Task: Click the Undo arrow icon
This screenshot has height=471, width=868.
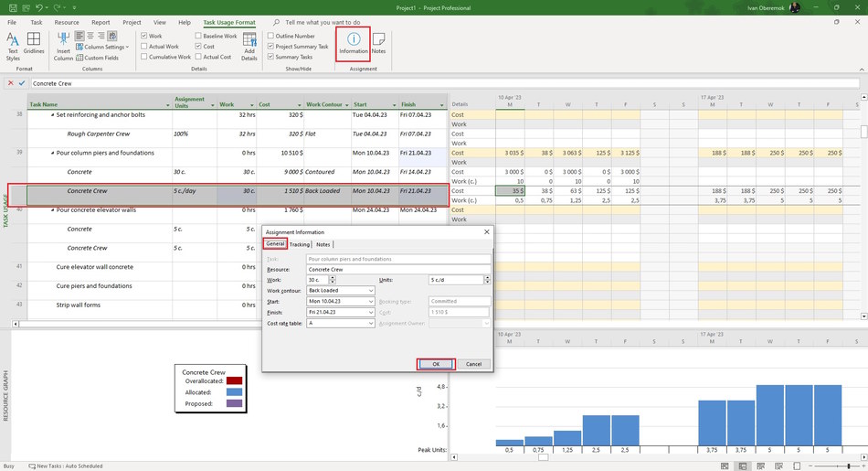Action: (x=38, y=7)
